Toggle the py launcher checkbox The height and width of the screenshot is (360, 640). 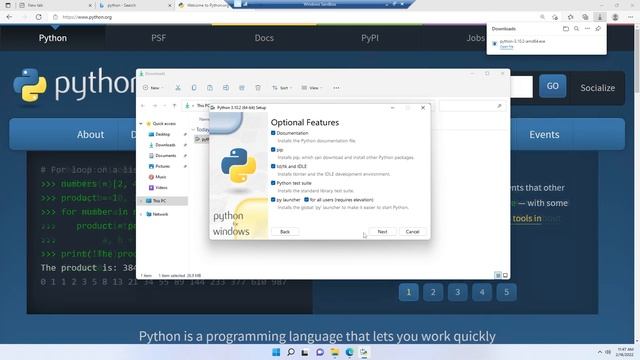pos(273,200)
